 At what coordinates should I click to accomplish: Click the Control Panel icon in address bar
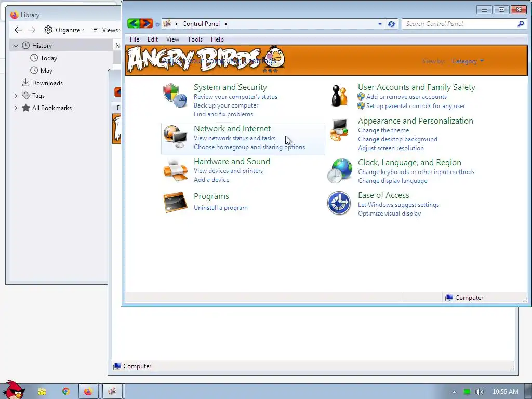coord(167,24)
